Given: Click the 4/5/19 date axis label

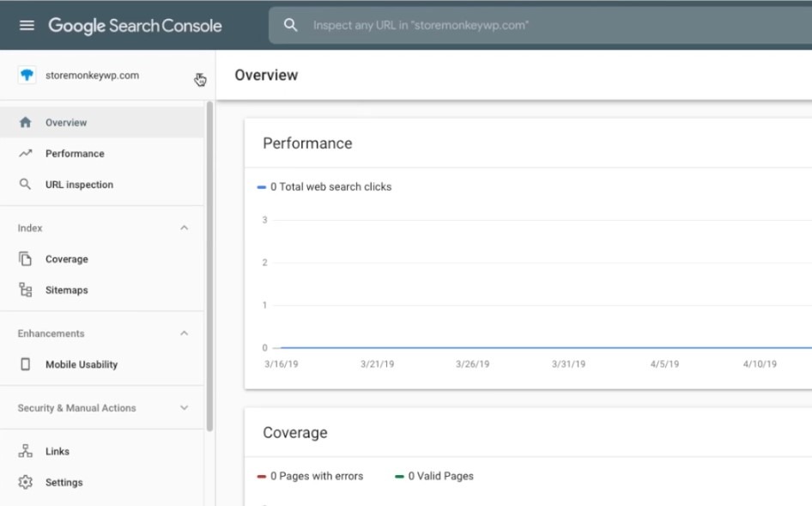Looking at the screenshot, I should coord(664,364).
